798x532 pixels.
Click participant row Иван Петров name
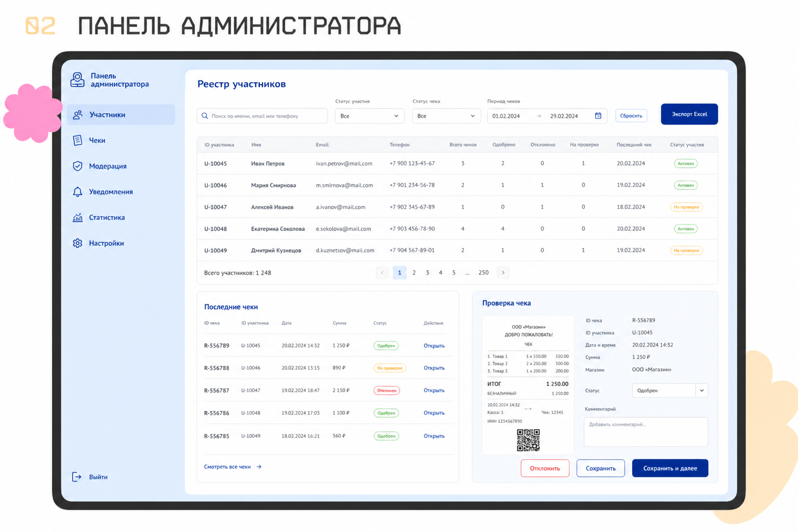tap(268, 164)
